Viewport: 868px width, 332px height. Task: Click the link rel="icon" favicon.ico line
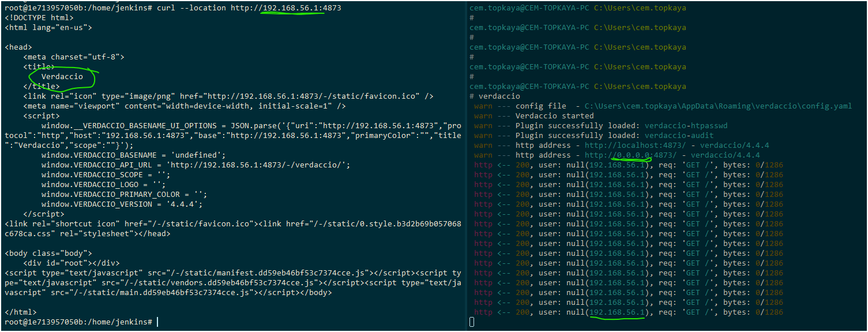(228, 96)
